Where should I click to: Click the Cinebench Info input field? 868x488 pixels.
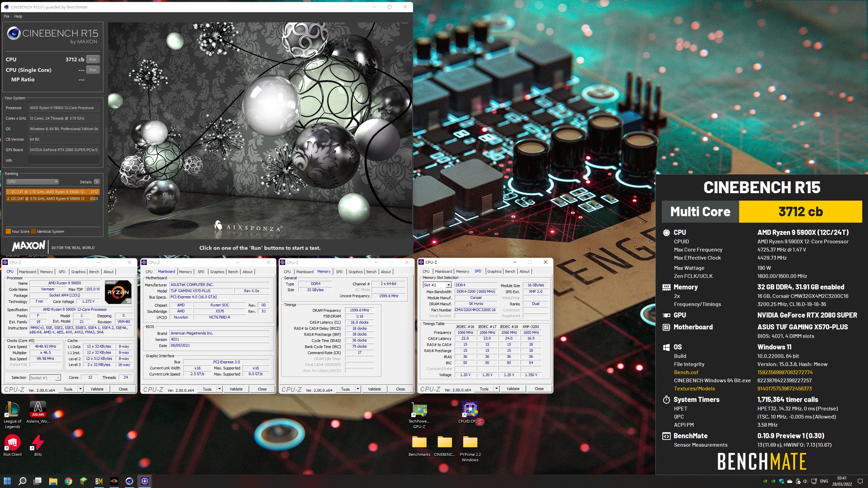(x=64, y=160)
